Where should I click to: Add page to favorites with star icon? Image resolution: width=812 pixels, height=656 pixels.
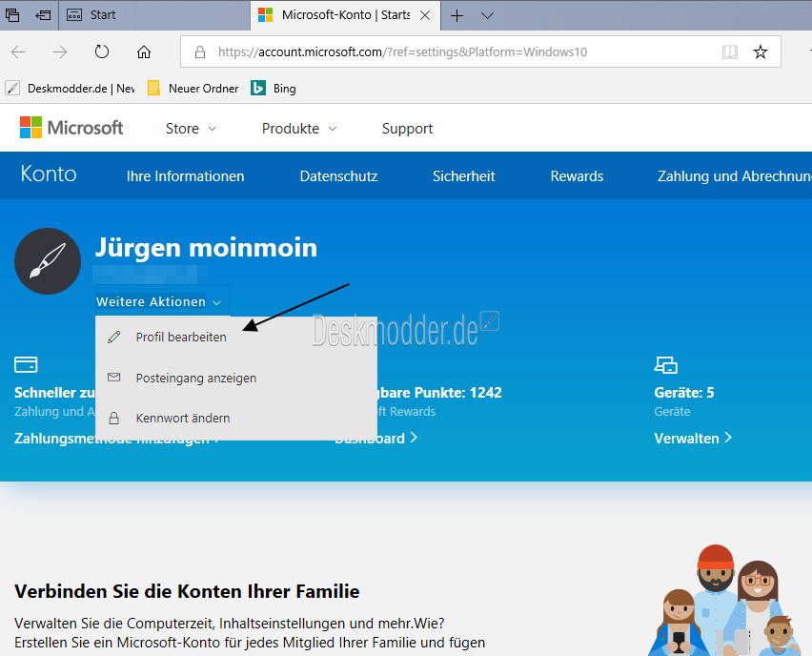[761, 51]
